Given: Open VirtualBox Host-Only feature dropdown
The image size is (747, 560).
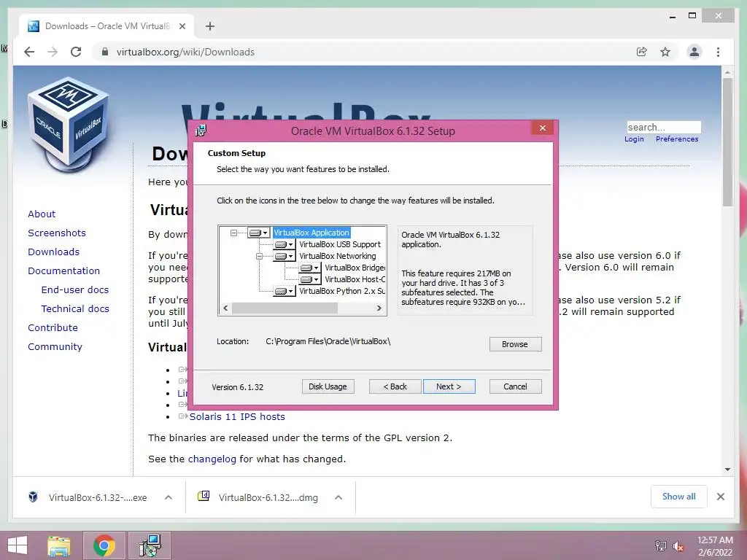Looking at the screenshot, I should (309, 279).
